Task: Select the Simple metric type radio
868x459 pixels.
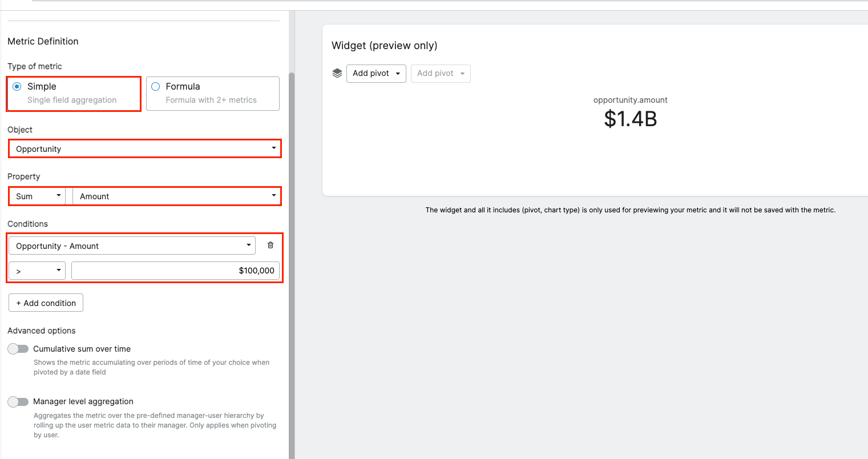Action: [17, 87]
